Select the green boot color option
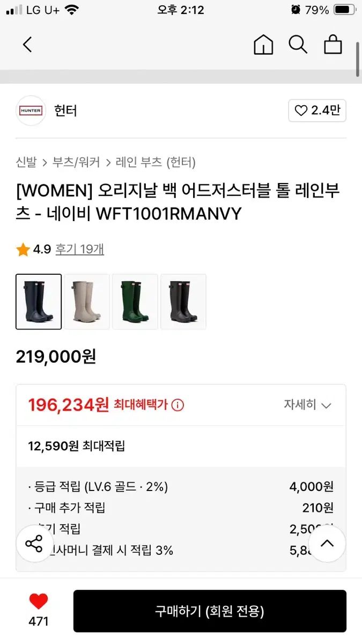This screenshot has width=362, height=644. 135,302
